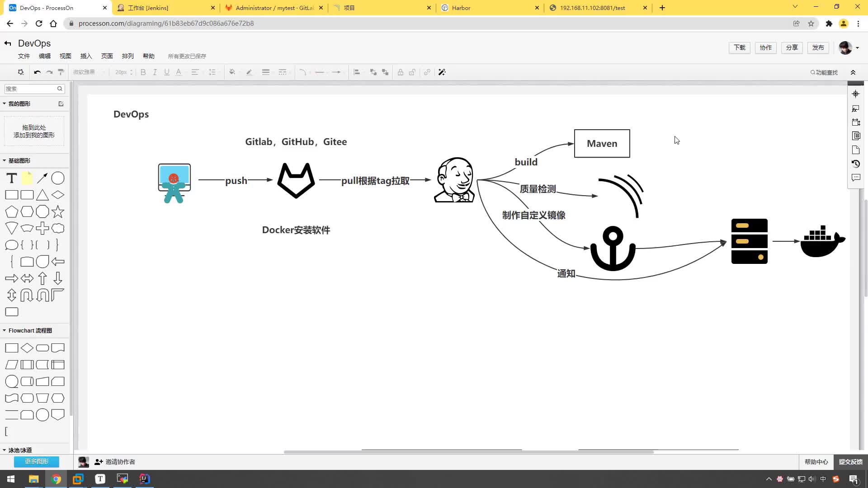
Task: Open the align shapes icon
Action: [x=357, y=72]
